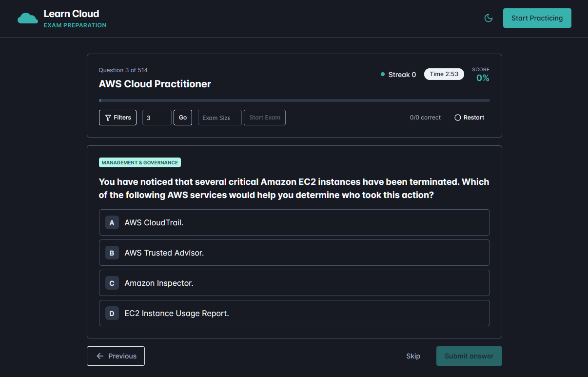Image resolution: width=588 pixels, height=377 pixels.
Task: Click the Management & Governance tag
Action: click(x=140, y=162)
